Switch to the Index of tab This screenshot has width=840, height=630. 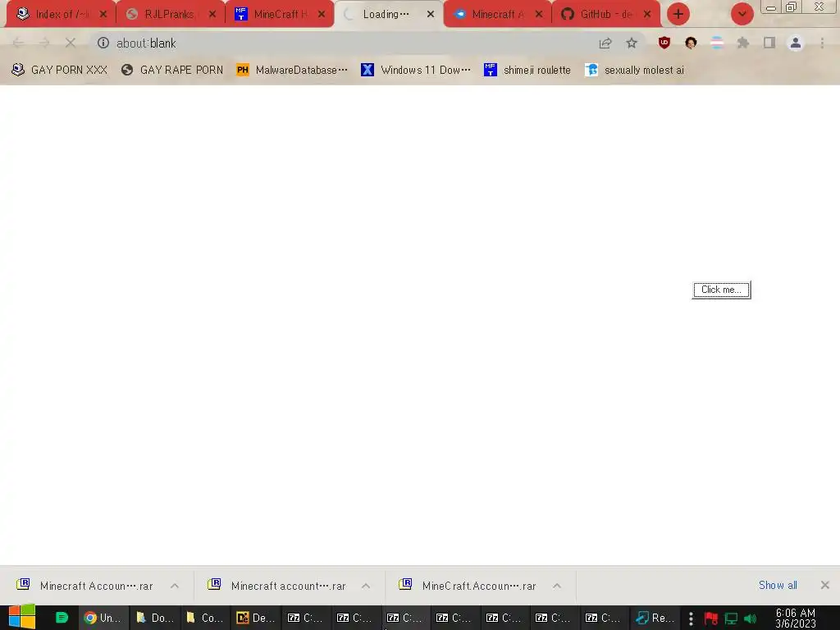[x=61, y=15]
